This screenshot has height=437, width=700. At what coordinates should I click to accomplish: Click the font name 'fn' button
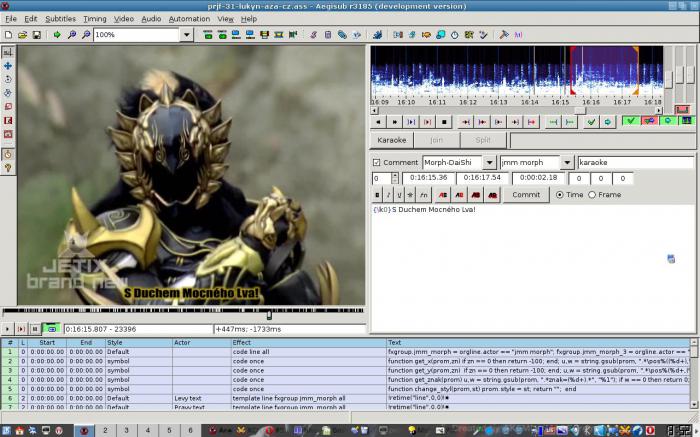[424, 195]
